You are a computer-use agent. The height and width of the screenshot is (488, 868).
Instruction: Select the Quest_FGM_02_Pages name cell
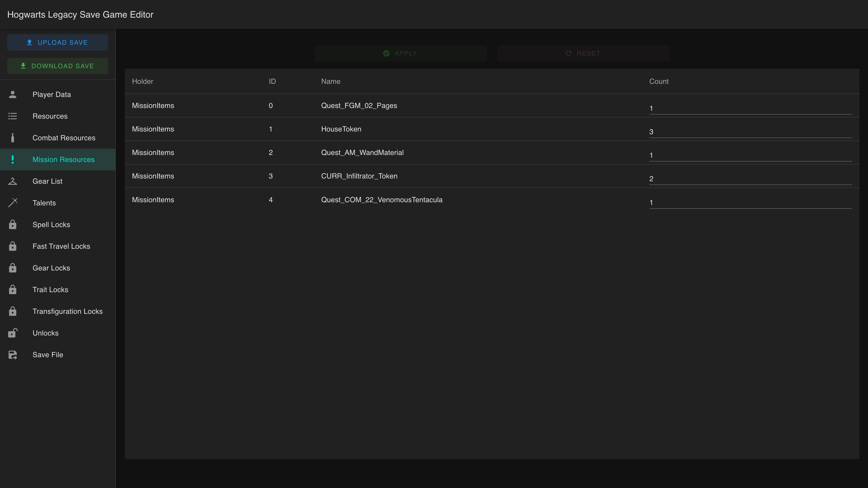[x=359, y=106]
